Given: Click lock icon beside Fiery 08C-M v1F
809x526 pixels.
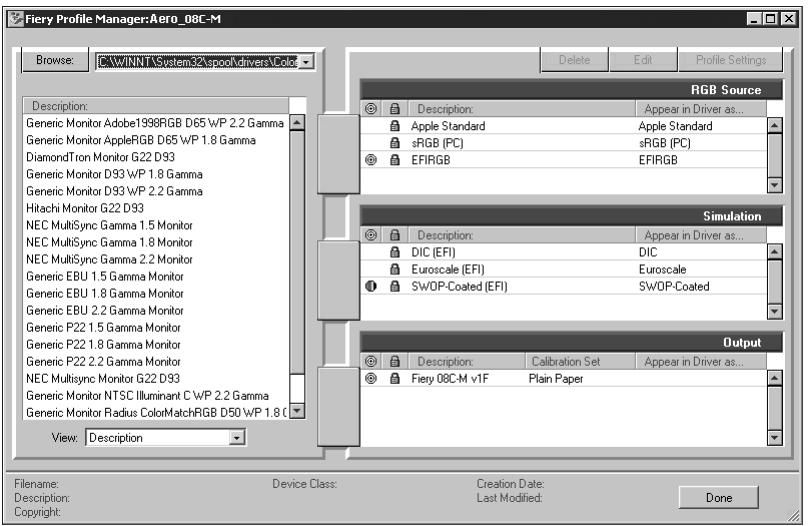Looking at the screenshot, I should coord(395,379).
